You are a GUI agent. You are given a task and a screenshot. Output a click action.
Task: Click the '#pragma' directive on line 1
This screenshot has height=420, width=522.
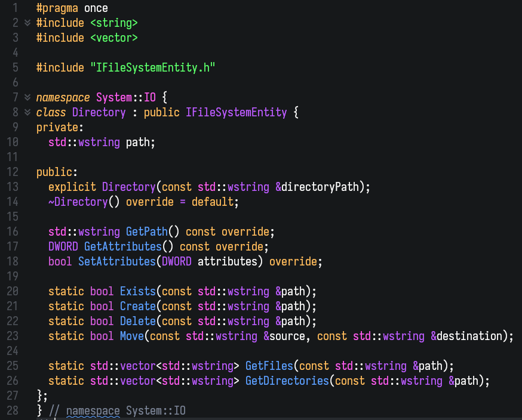[57, 8]
